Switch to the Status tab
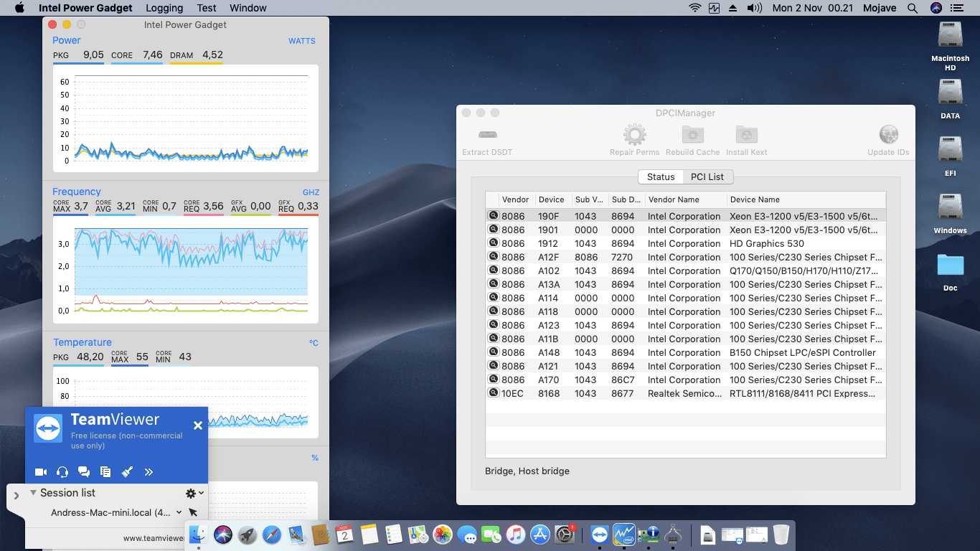Viewport: 980px width, 551px height. pyautogui.click(x=660, y=176)
